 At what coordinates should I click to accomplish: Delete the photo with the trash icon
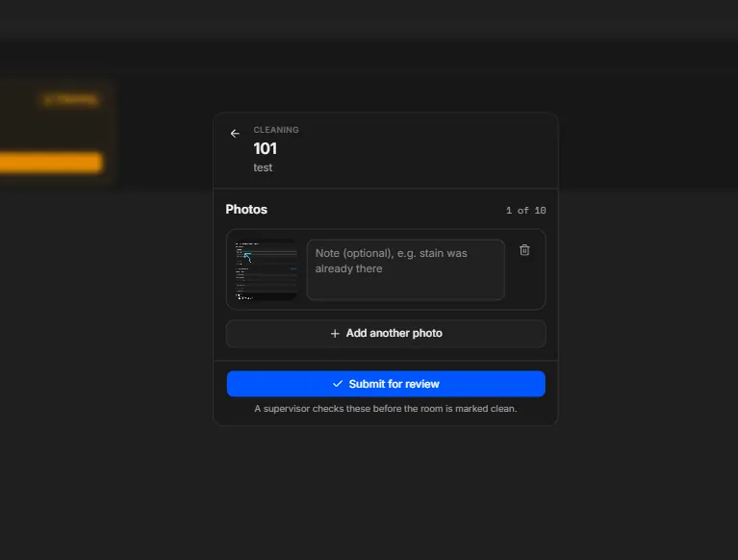524,250
